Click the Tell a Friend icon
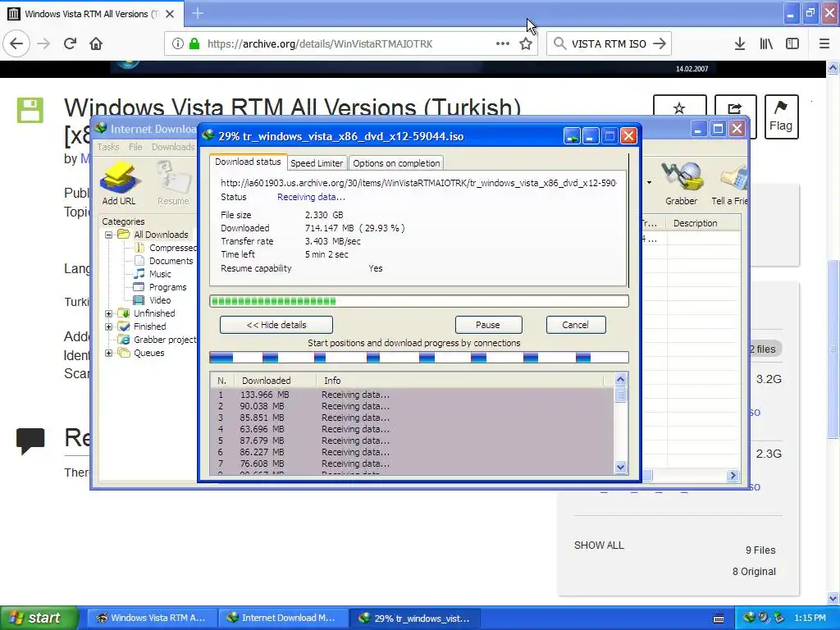 click(729, 184)
